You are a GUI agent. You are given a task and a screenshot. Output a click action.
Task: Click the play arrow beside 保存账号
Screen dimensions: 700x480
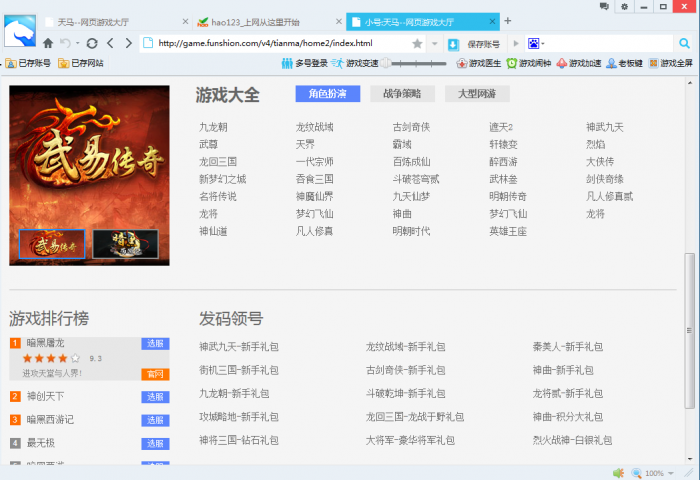516,43
